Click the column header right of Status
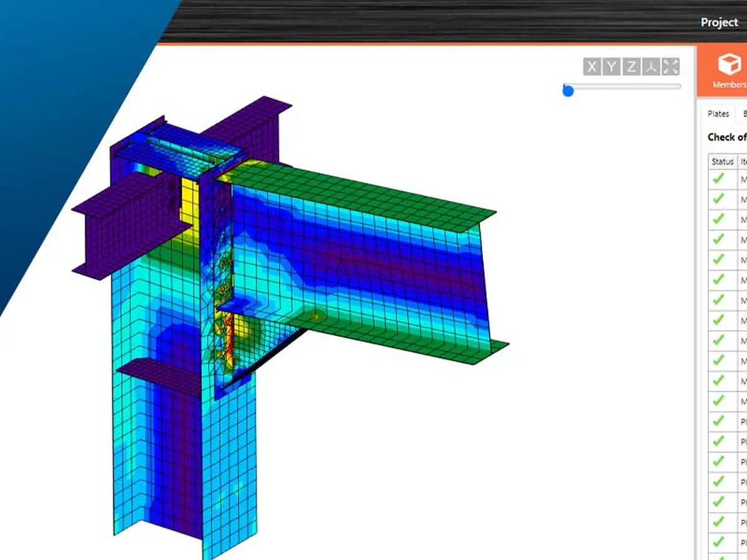Viewport: 747px width, 560px height. [743, 161]
